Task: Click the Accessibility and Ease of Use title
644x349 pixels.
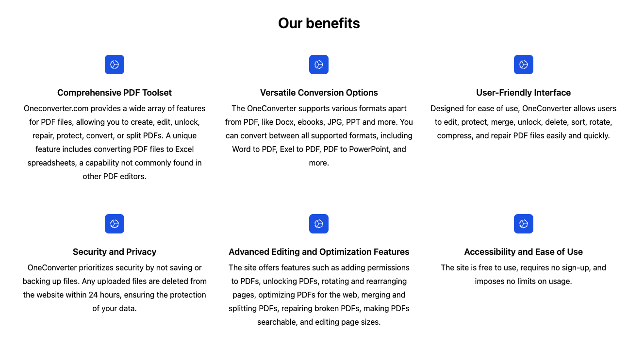Action: pyautogui.click(x=524, y=252)
